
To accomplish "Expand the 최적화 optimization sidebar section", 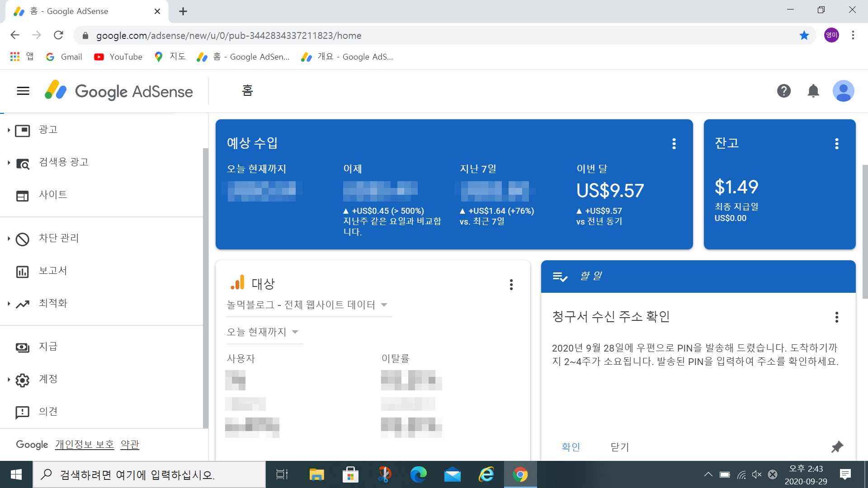I will tap(9, 304).
